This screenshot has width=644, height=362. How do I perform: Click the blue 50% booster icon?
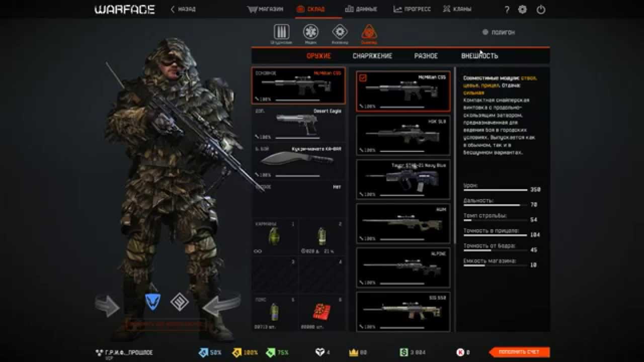pyautogui.click(x=203, y=352)
